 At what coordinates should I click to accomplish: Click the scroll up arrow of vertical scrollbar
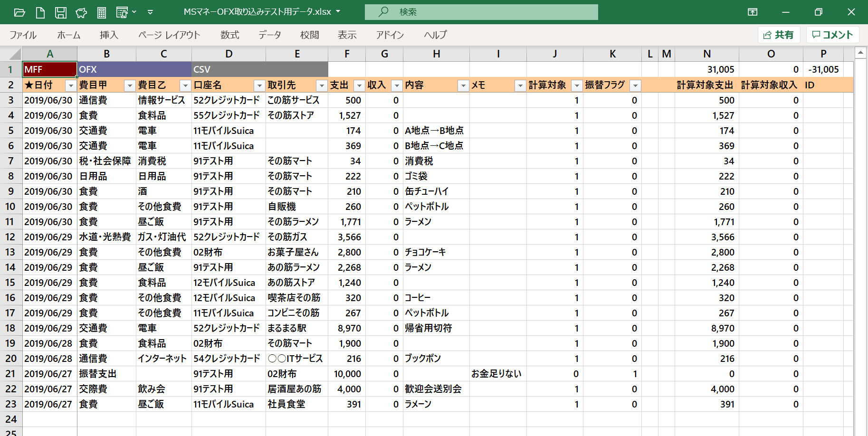click(x=860, y=52)
